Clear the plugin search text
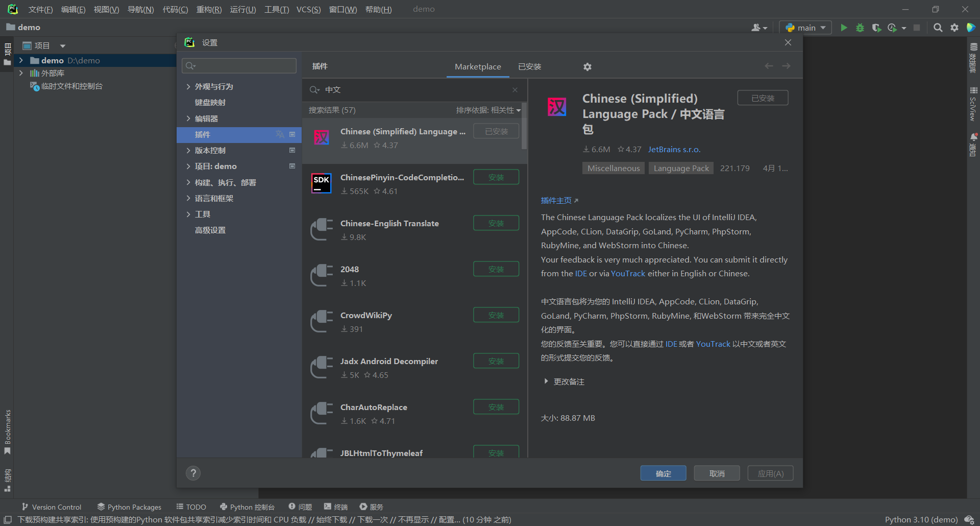 (x=515, y=90)
